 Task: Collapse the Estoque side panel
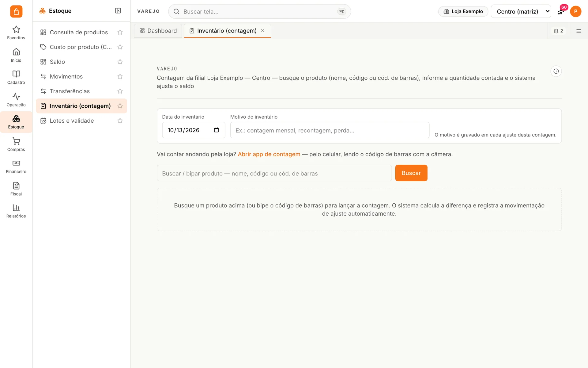tap(118, 11)
